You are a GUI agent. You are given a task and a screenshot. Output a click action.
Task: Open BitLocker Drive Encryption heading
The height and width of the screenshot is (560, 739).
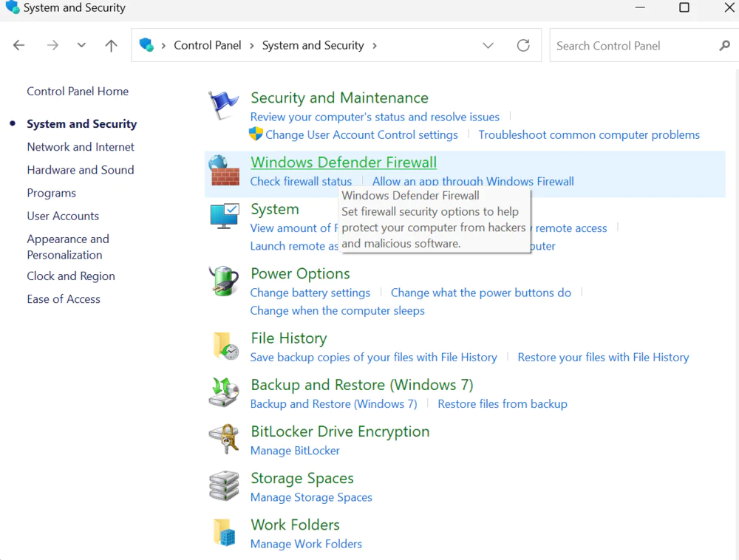pos(340,431)
